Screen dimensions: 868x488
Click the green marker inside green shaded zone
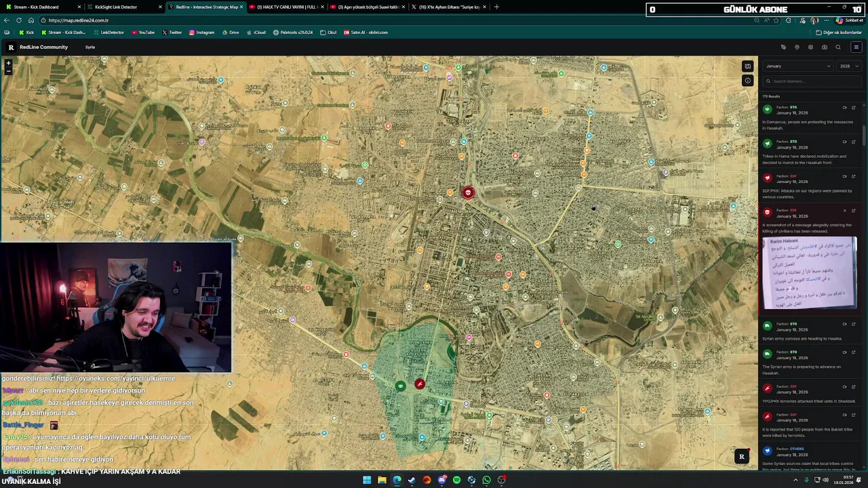400,386
